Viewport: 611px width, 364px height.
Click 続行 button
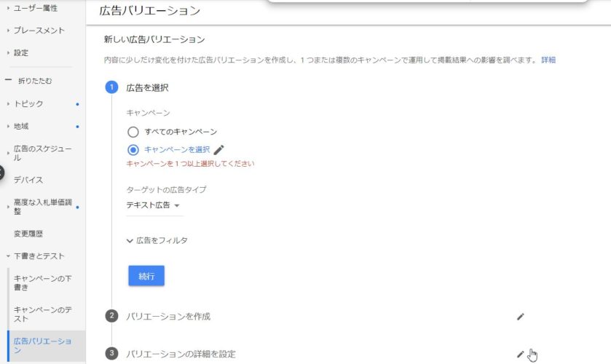click(x=146, y=276)
